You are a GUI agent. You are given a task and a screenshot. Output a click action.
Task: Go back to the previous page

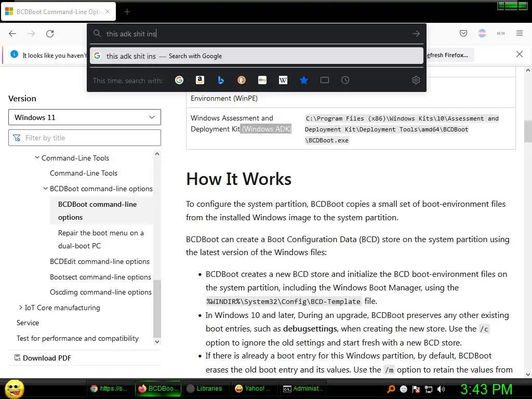tap(12, 34)
